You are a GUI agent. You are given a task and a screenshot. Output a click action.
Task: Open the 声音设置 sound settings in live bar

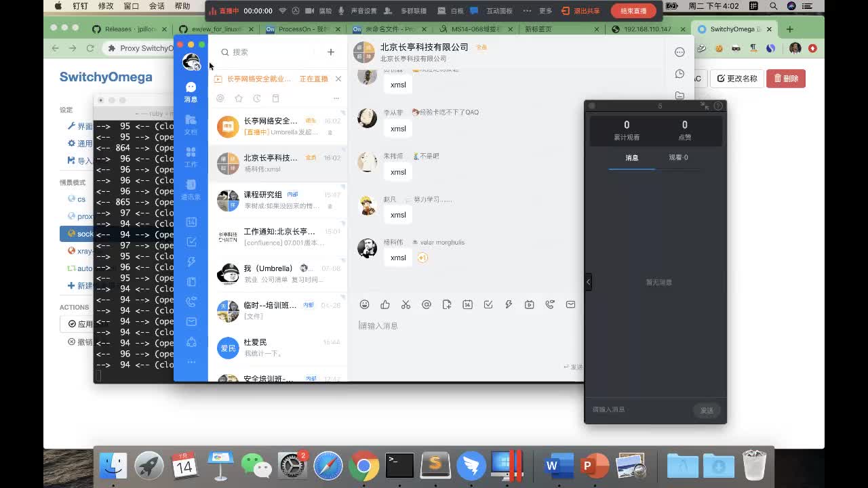[358, 11]
